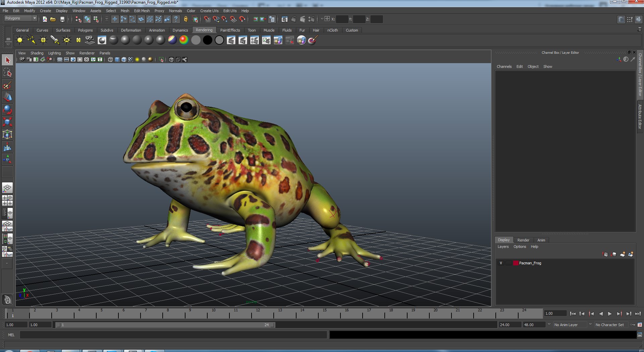Create layer and assign selected objects
The height and width of the screenshot is (352, 644).
pyautogui.click(x=631, y=254)
